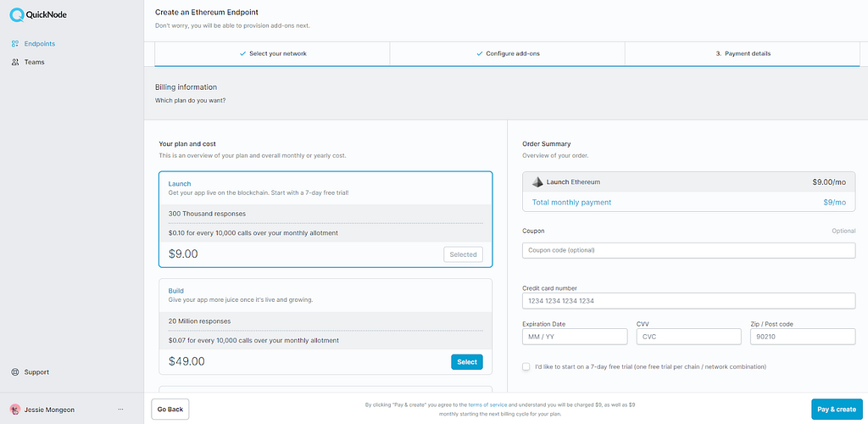Click the Jessie Mongeon user name
868x424 pixels.
point(49,410)
